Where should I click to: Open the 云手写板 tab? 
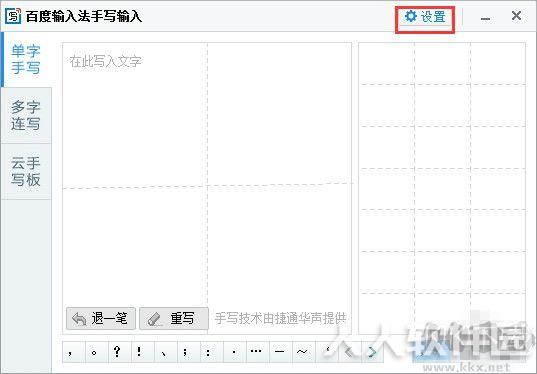click(26, 171)
